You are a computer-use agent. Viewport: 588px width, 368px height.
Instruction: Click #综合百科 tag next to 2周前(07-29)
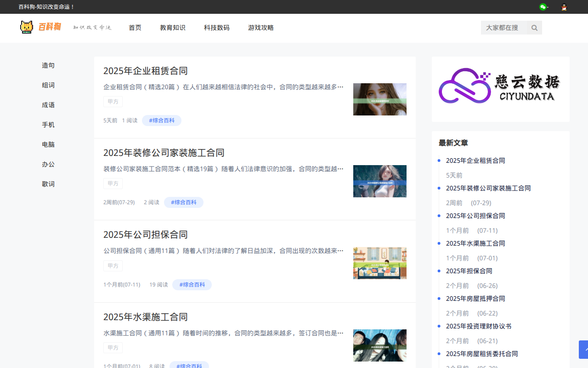[184, 202]
